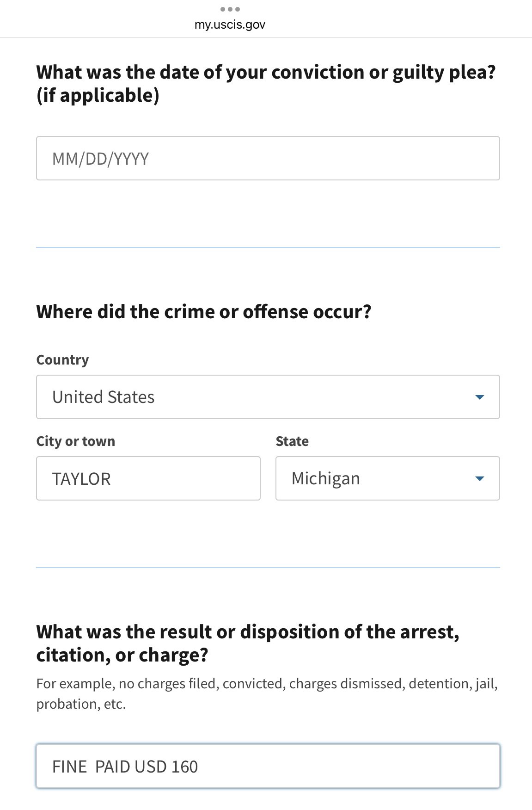Click the "Where did the crime or offense occur?" heading
This screenshot has width=532, height=810.
203,312
